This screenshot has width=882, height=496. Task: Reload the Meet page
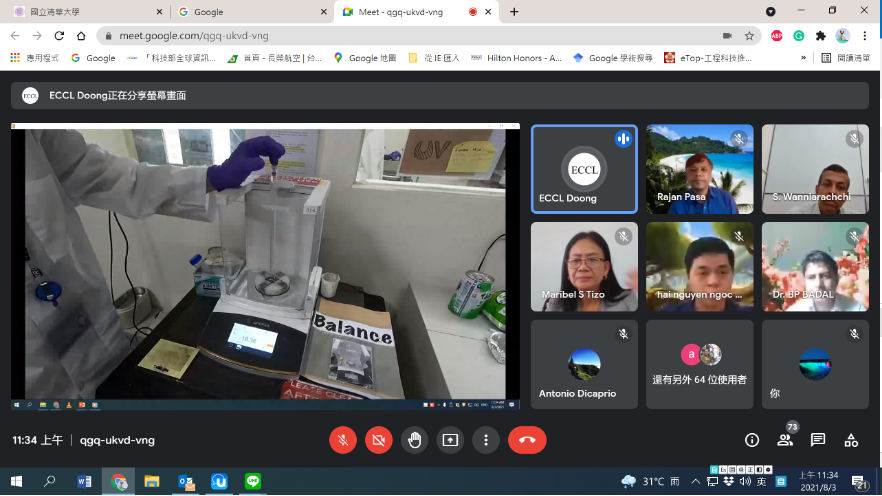59,35
